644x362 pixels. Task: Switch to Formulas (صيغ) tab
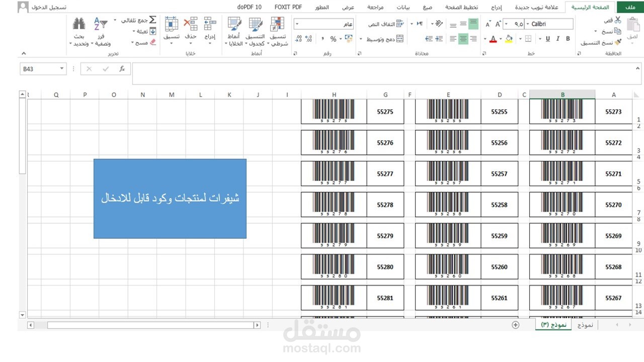tap(427, 7)
